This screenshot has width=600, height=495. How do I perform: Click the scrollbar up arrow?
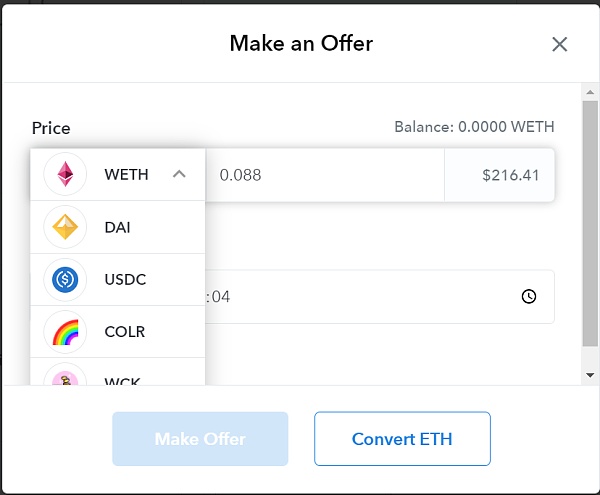click(x=590, y=91)
